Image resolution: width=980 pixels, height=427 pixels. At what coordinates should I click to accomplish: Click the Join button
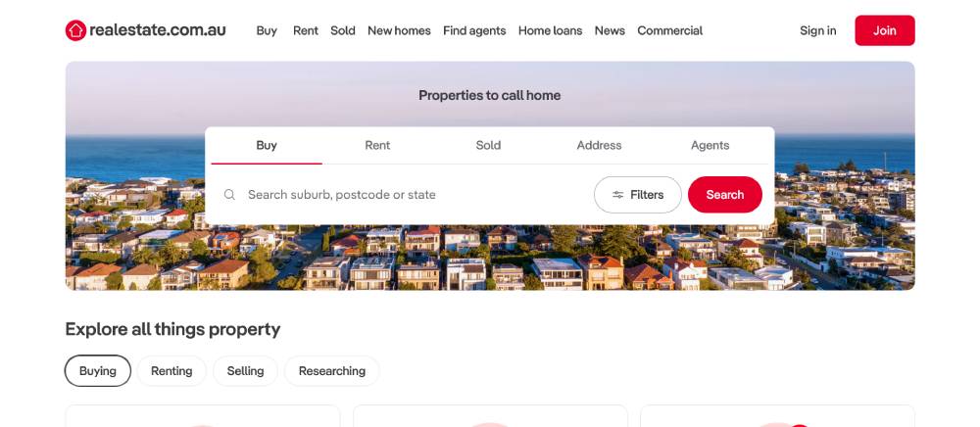[x=884, y=30]
